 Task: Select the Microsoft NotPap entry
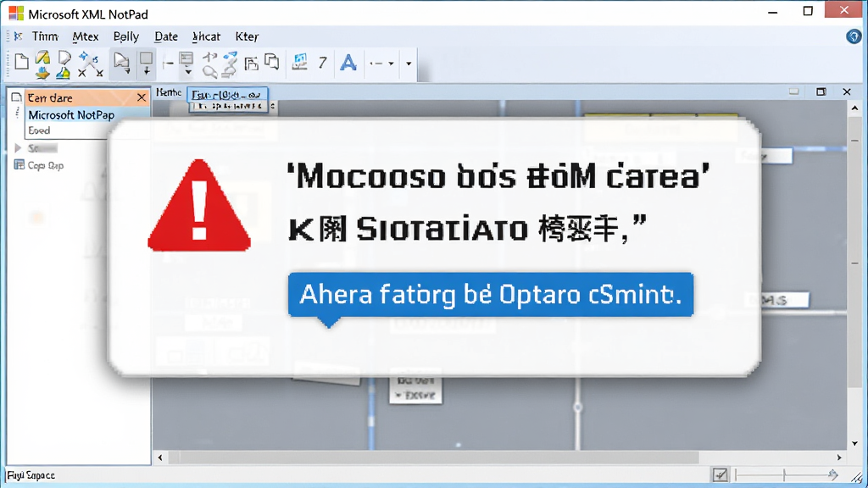[71, 115]
